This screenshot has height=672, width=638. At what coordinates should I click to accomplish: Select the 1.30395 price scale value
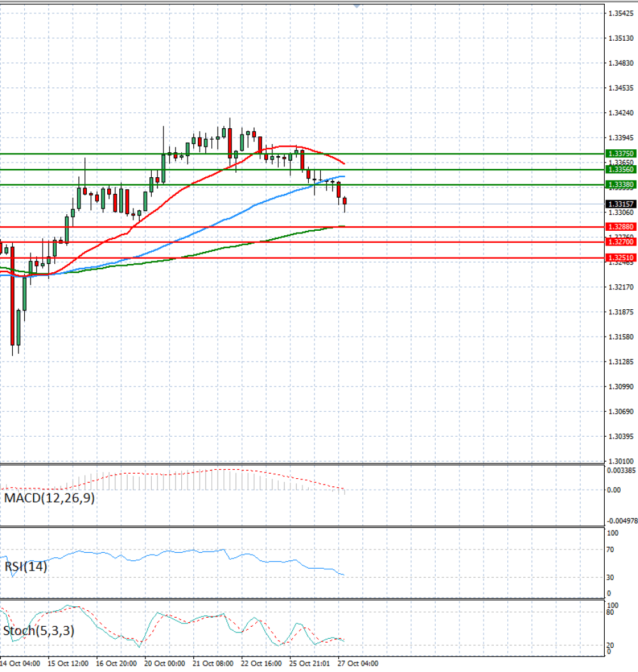coord(621,436)
